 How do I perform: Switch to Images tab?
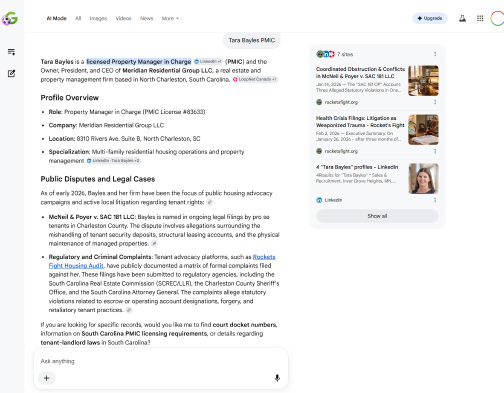[x=98, y=18]
